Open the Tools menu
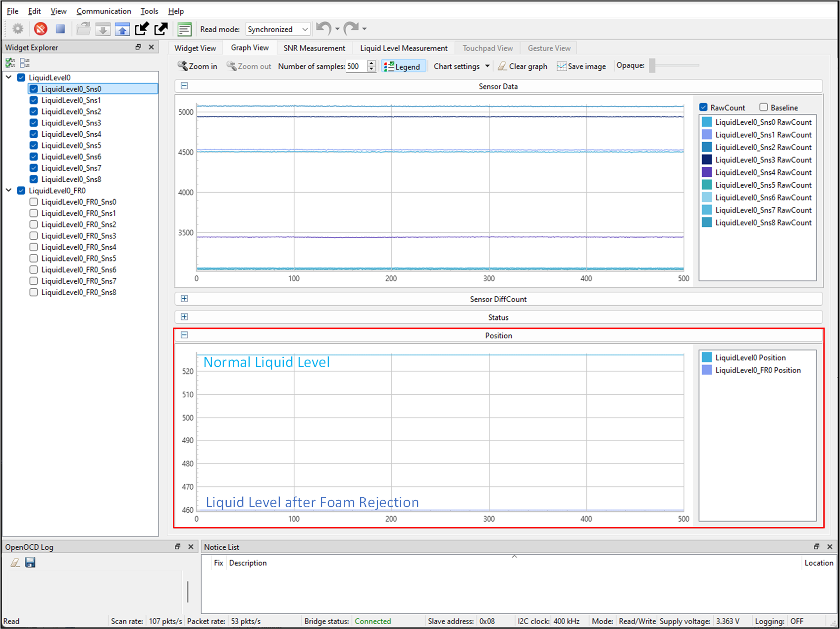Viewport: 840px width, 629px height. tap(149, 11)
